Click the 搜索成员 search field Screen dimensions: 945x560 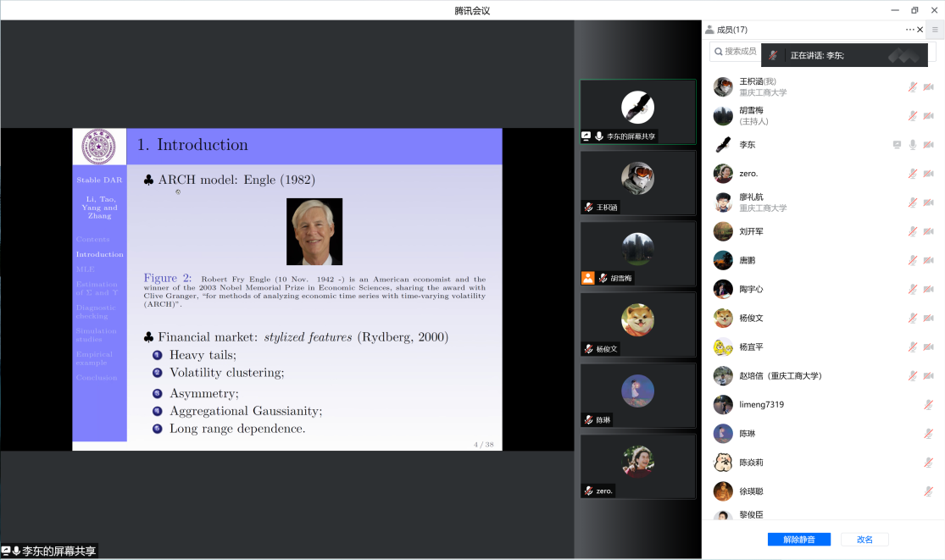(x=737, y=52)
